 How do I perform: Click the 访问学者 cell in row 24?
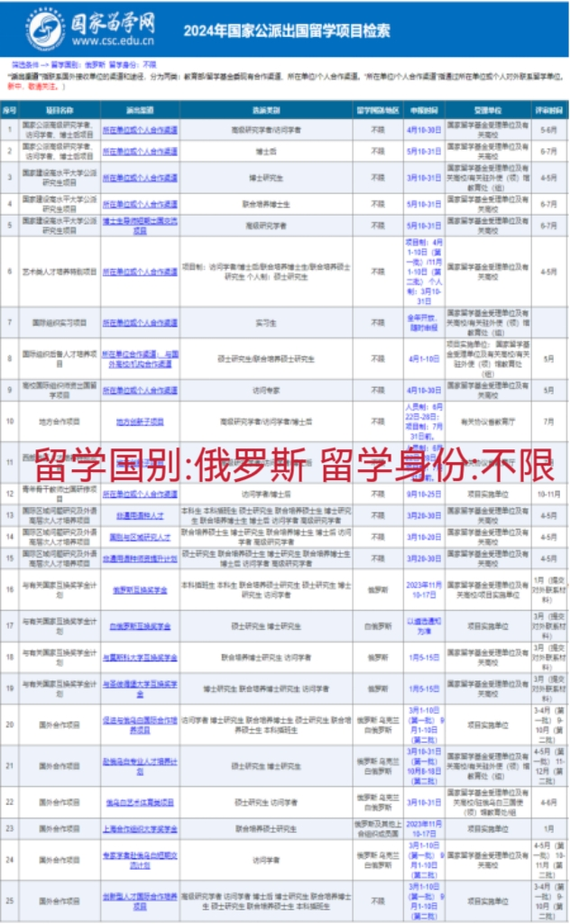pos(266,860)
